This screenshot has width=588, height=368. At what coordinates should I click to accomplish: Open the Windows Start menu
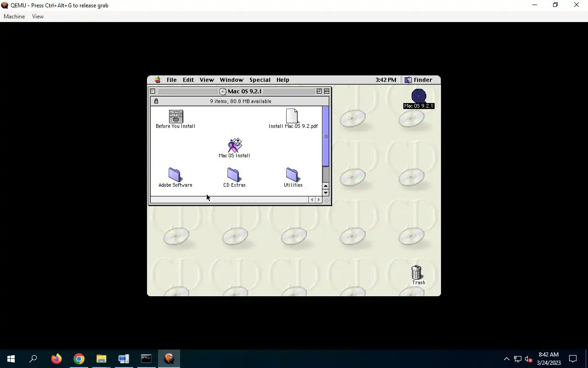point(11,359)
